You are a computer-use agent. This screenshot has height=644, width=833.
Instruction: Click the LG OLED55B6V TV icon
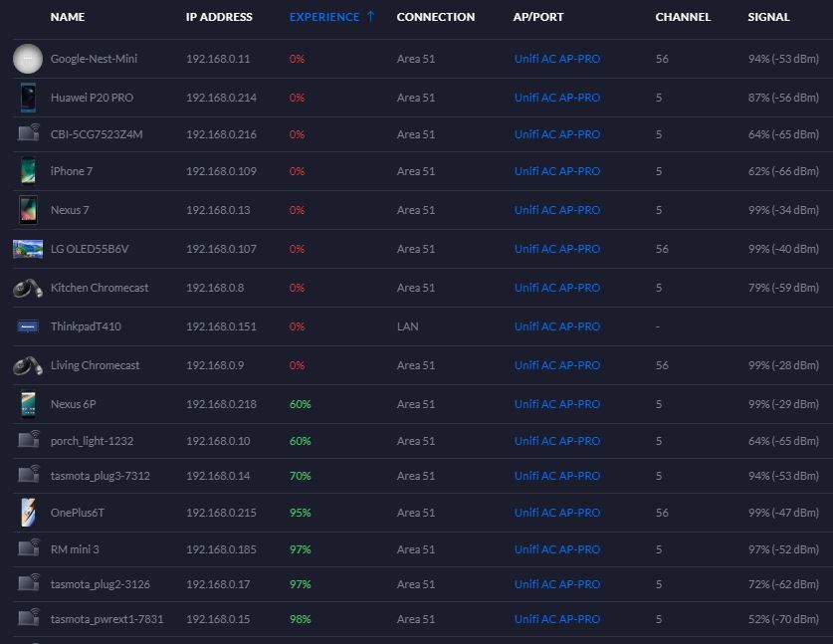point(28,249)
